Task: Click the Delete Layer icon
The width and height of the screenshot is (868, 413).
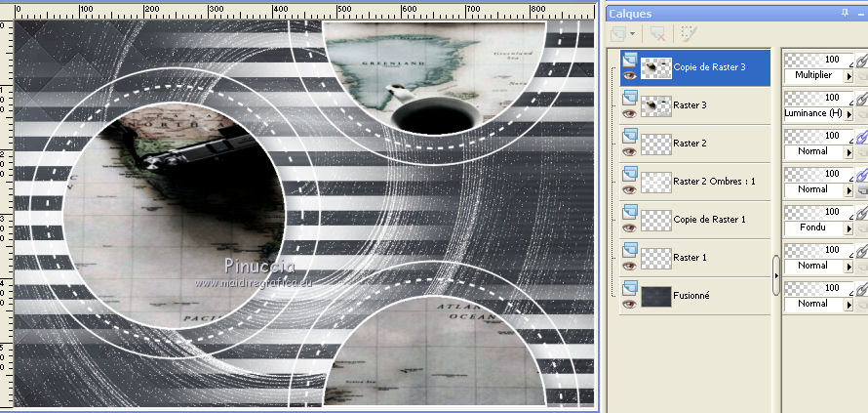Action: (657, 34)
